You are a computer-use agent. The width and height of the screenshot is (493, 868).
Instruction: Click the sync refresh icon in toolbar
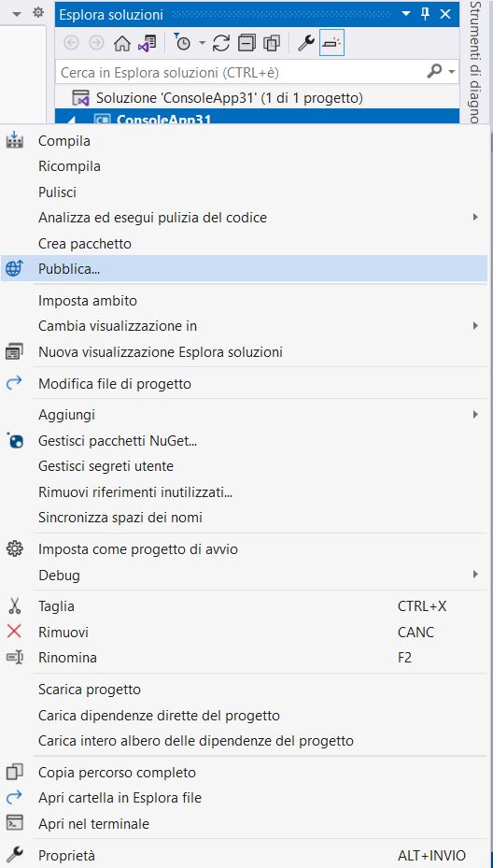click(x=220, y=44)
